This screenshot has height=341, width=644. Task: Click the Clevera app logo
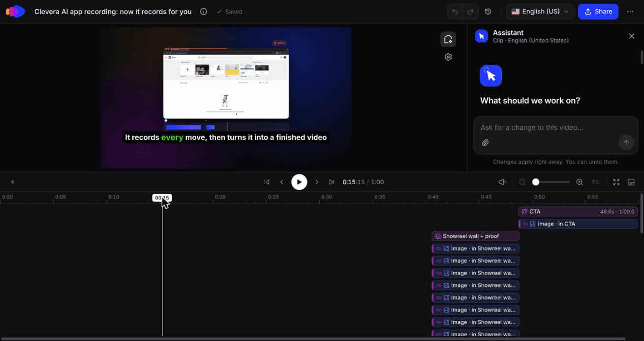click(15, 11)
